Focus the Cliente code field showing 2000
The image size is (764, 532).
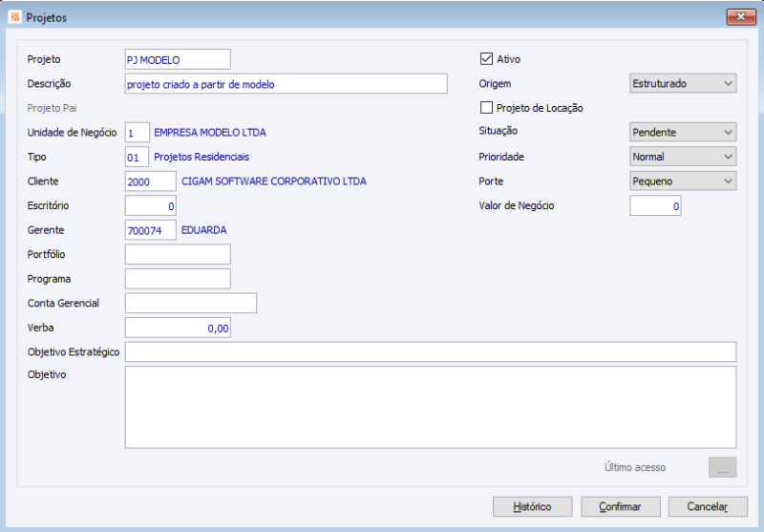pyautogui.click(x=151, y=181)
